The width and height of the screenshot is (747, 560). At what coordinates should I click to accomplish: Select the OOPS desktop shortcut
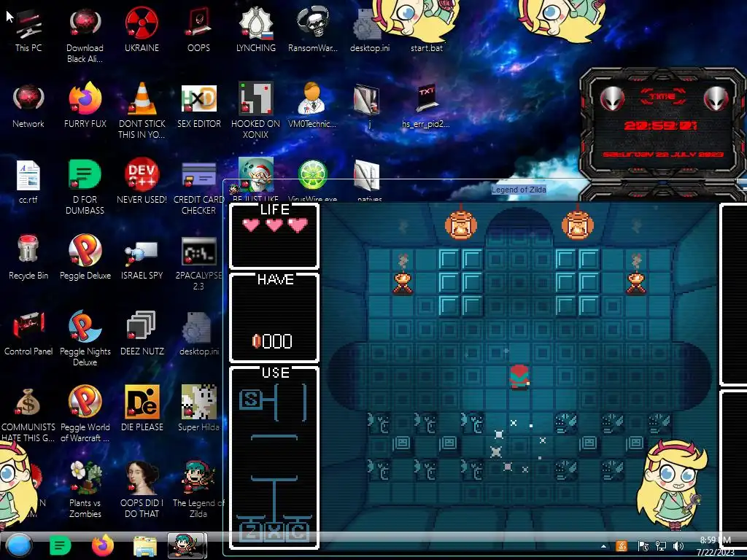198,28
